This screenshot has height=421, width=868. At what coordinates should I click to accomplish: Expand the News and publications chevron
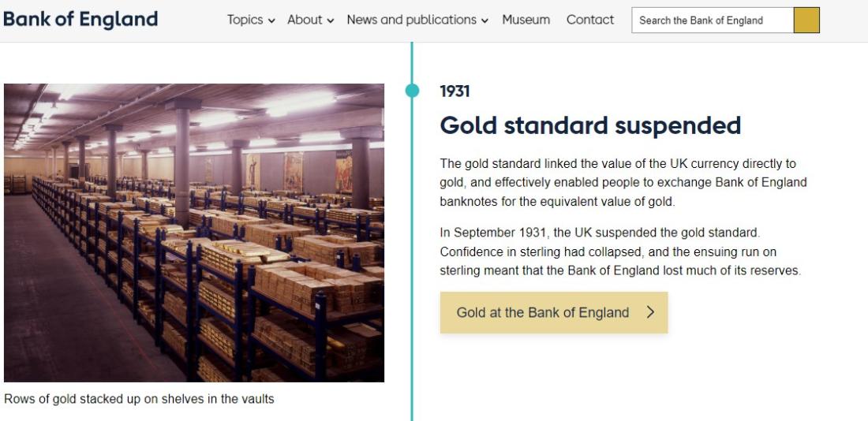(485, 21)
